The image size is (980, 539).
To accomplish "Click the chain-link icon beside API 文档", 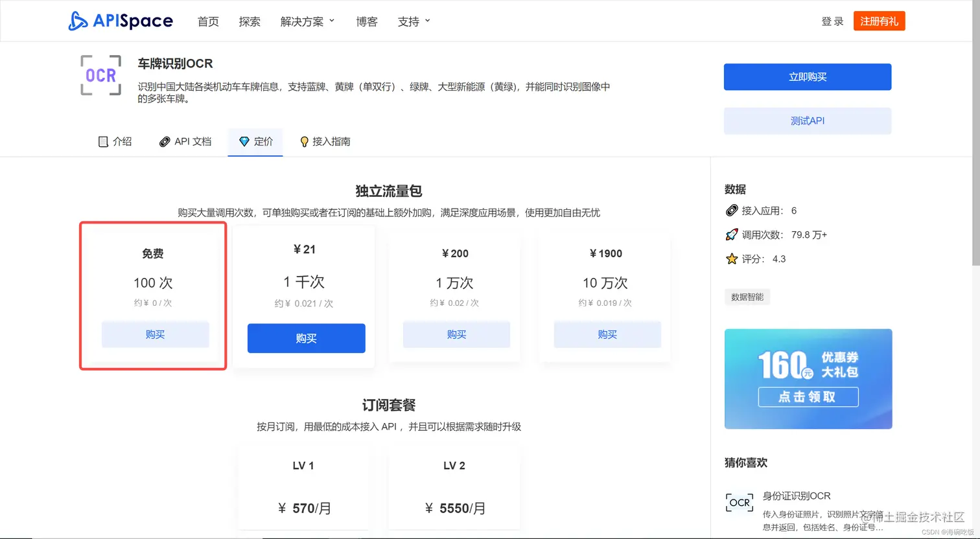I will (x=164, y=141).
